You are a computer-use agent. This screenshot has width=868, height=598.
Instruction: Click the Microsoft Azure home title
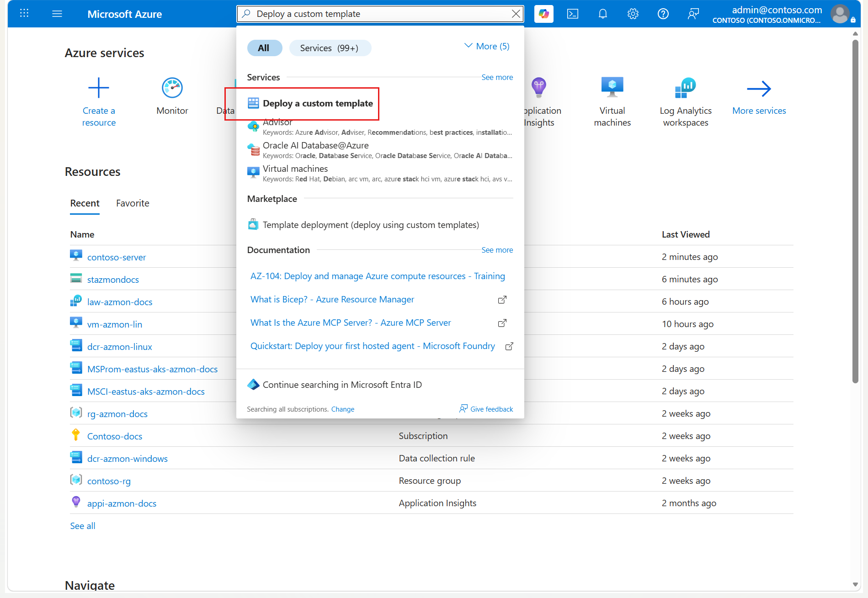125,14
